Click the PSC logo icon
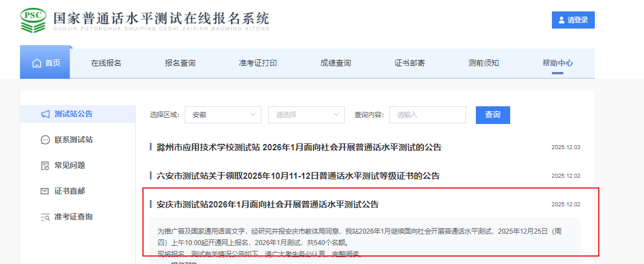 [x=33, y=20]
